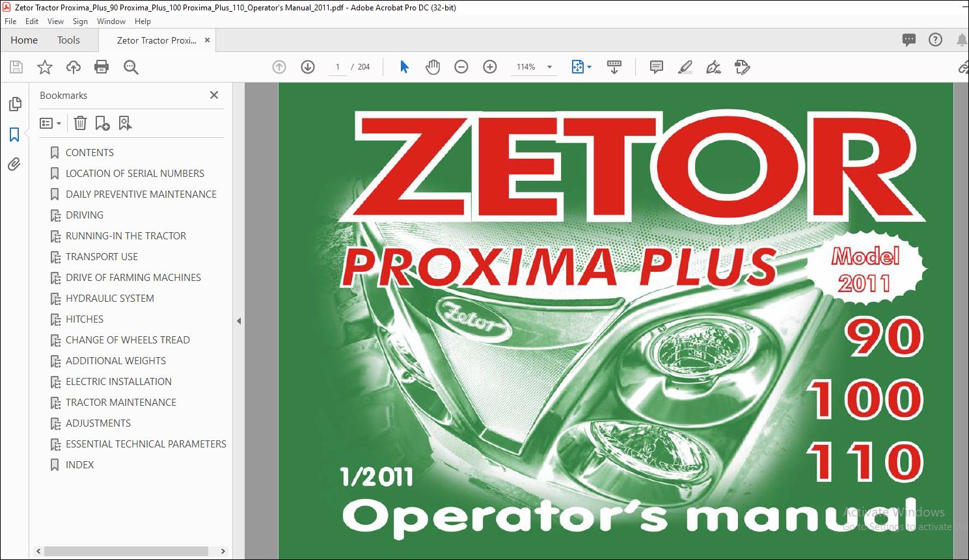Go to CHANGE OF WHEELS TREAD bookmark
969x560 pixels.
tap(128, 340)
